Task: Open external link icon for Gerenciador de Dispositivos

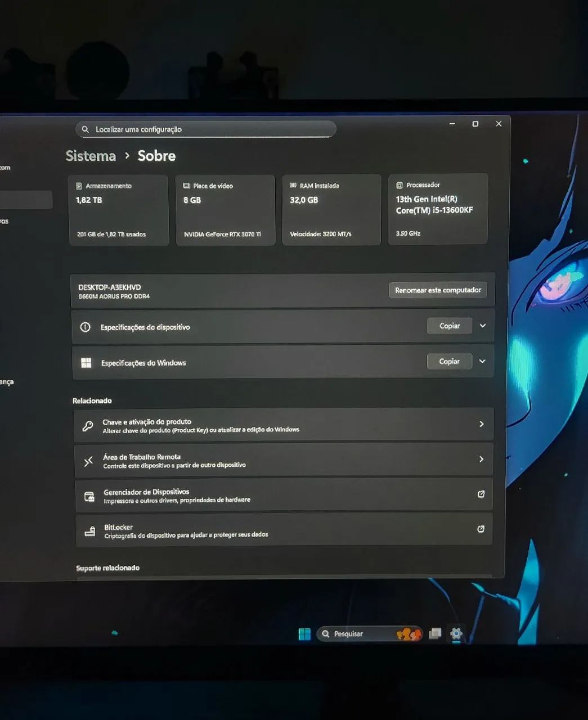Action: click(x=481, y=494)
